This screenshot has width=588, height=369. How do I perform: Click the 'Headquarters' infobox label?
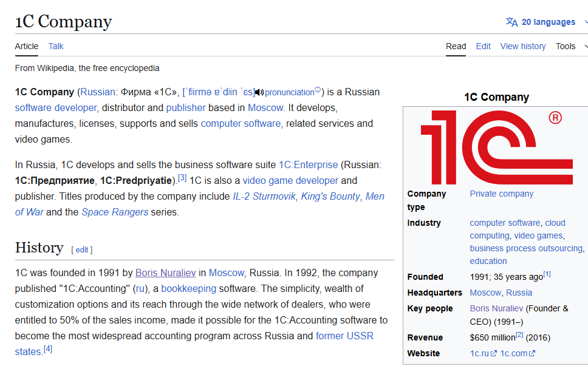(435, 293)
